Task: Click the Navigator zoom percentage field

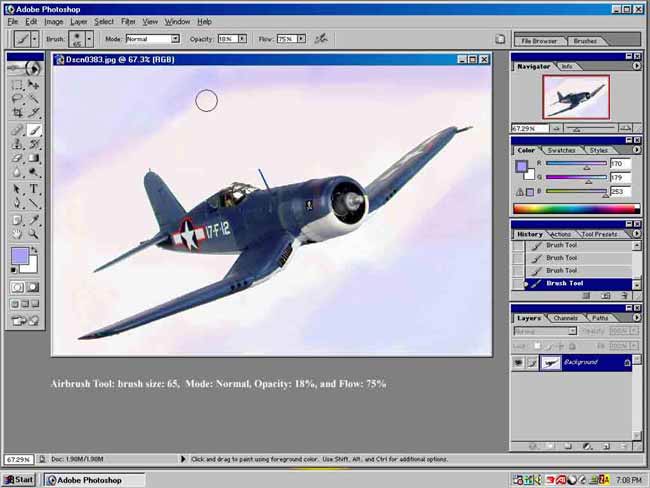Action: [x=530, y=129]
